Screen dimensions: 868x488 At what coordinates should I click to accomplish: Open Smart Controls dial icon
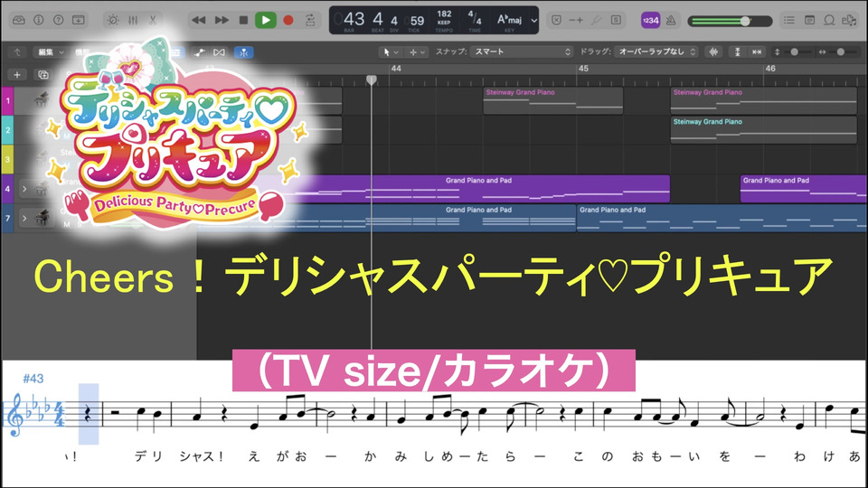(x=113, y=20)
